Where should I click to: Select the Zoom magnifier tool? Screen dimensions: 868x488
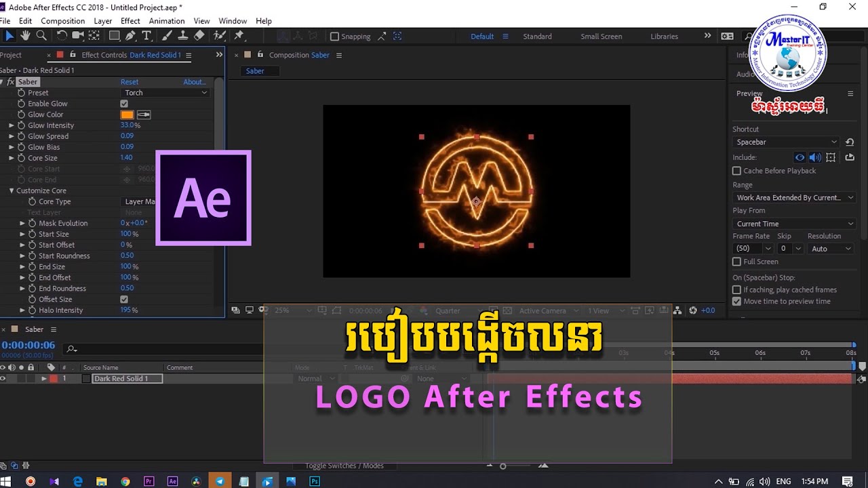pyautogui.click(x=41, y=36)
